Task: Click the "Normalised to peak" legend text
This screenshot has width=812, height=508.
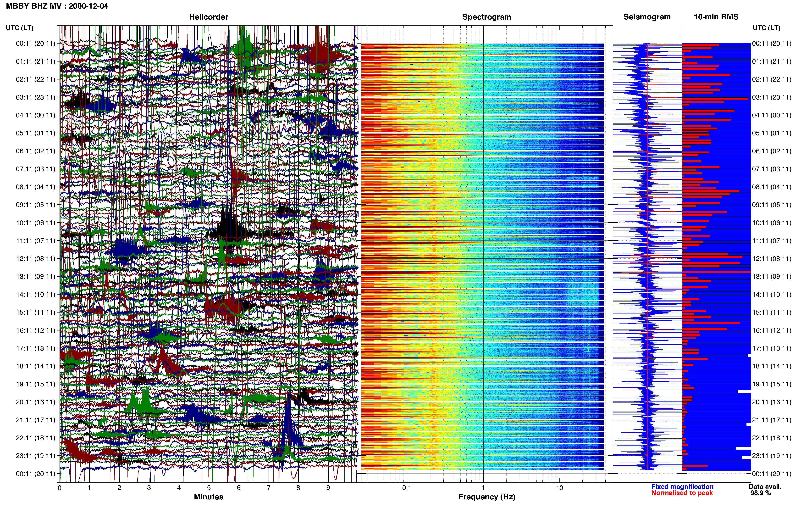Action: (682, 493)
